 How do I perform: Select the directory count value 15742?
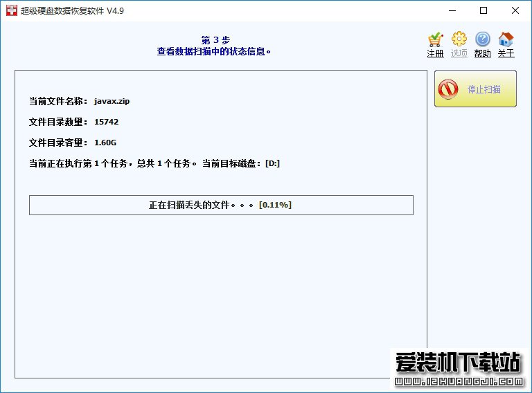click(x=106, y=122)
